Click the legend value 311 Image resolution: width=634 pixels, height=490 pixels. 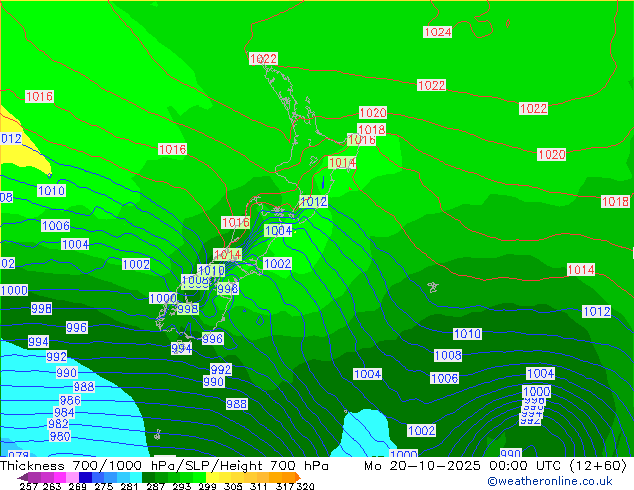click(259, 486)
